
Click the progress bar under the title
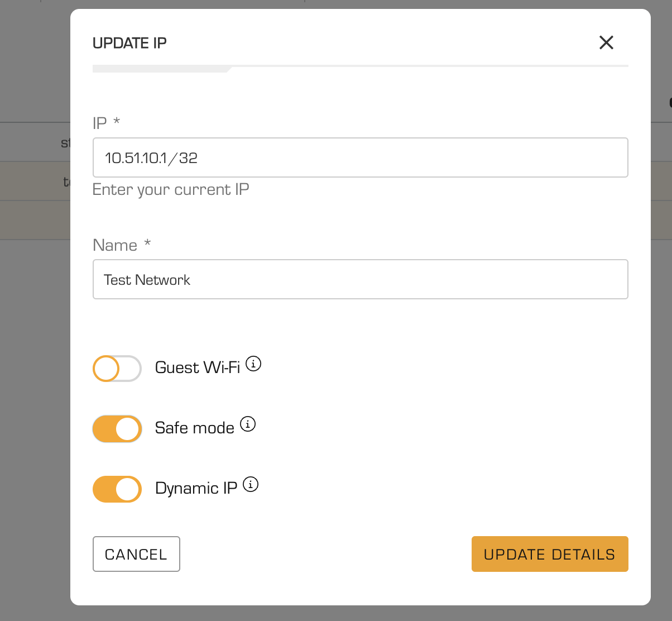(x=360, y=68)
